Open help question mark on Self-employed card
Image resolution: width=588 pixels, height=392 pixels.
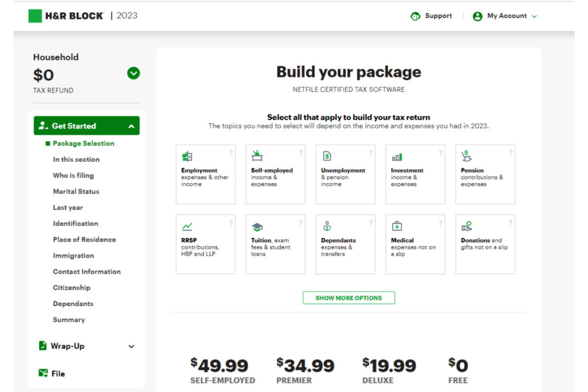click(301, 153)
